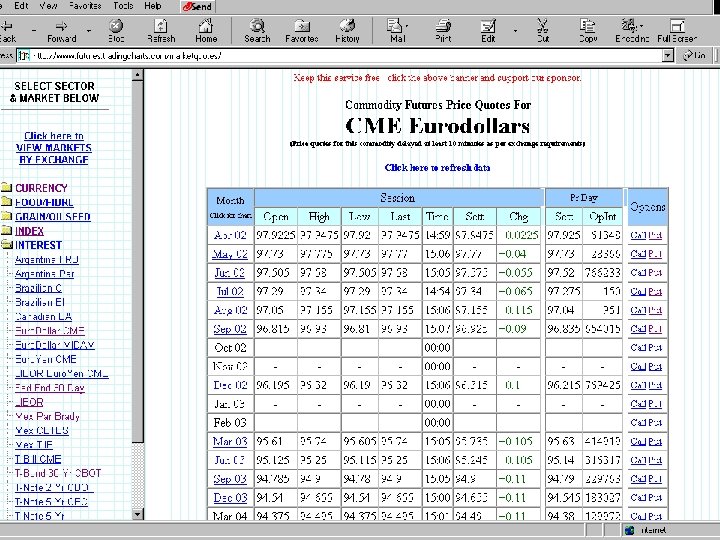Go back with the Back toolbar button

tap(8, 31)
